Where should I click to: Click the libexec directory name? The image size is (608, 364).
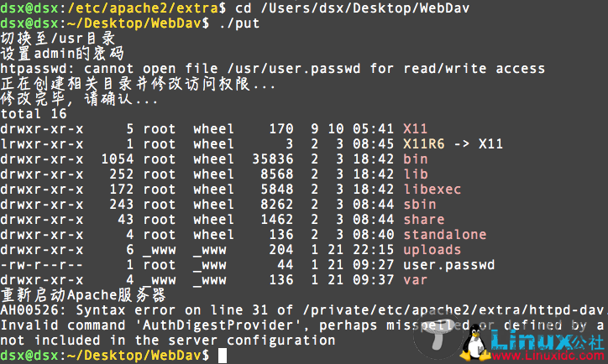432,189
